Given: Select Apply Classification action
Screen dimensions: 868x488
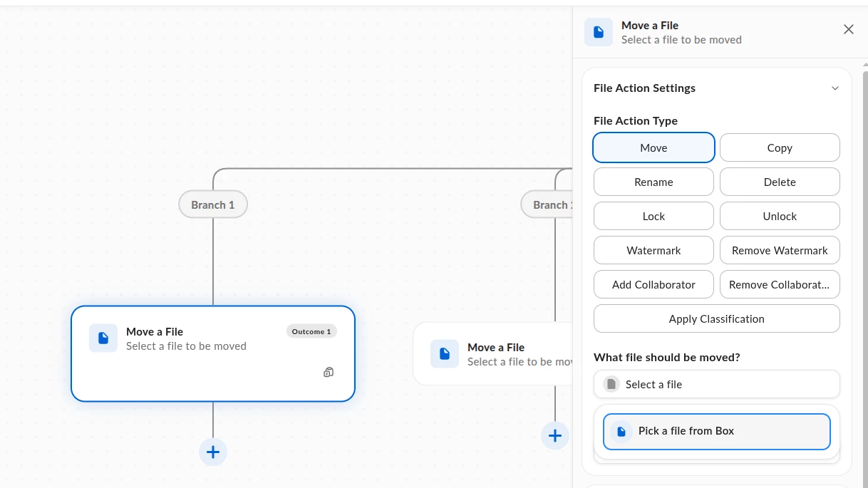Looking at the screenshot, I should click(x=716, y=318).
